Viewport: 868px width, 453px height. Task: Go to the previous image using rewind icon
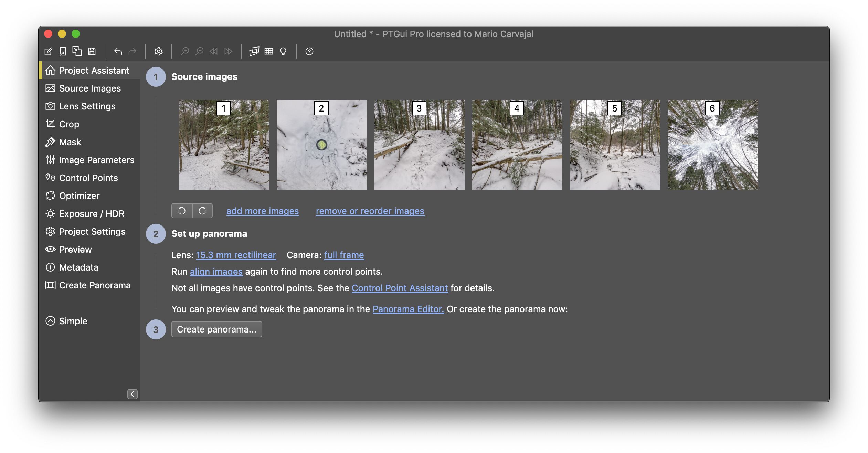coord(214,51)
